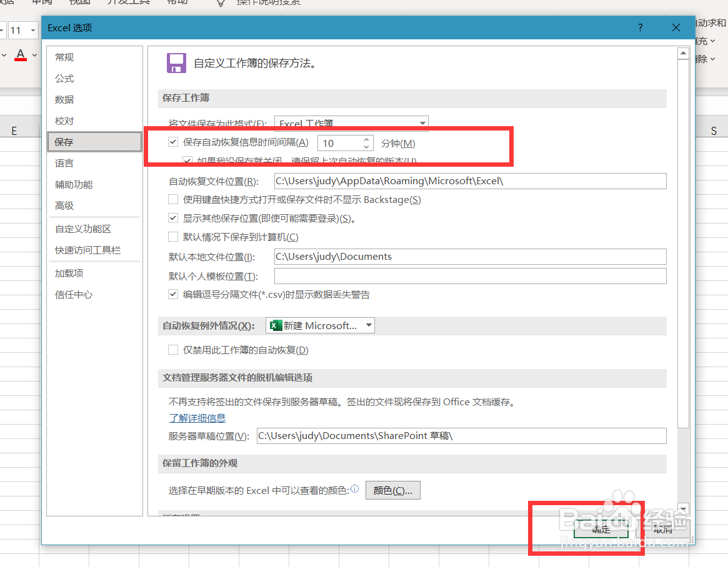Click the purple save diskette icon

click(x=176, y=63)
